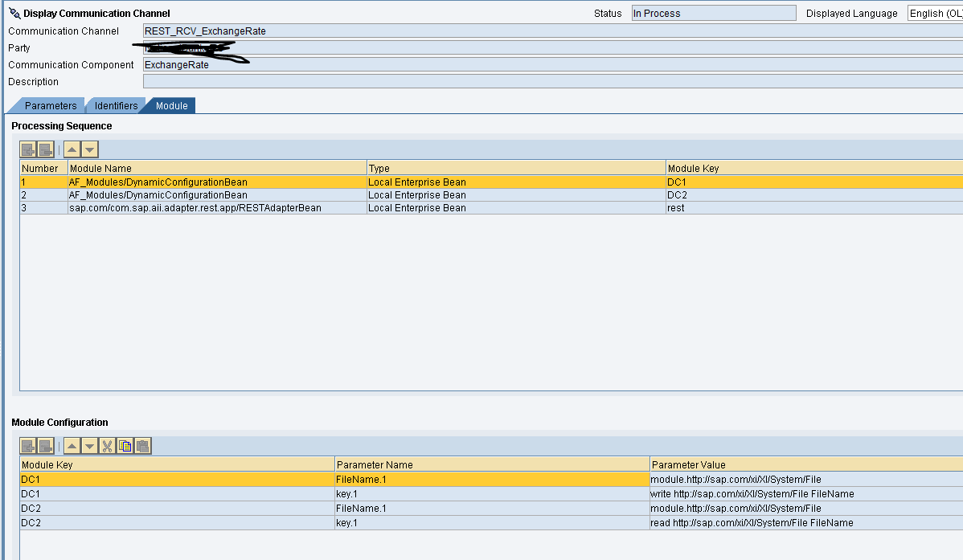The width and height of the screenshot is (963, 560).
Task: Click DC2 FileName.1 module value cell
Action: [x=806, y=508]
